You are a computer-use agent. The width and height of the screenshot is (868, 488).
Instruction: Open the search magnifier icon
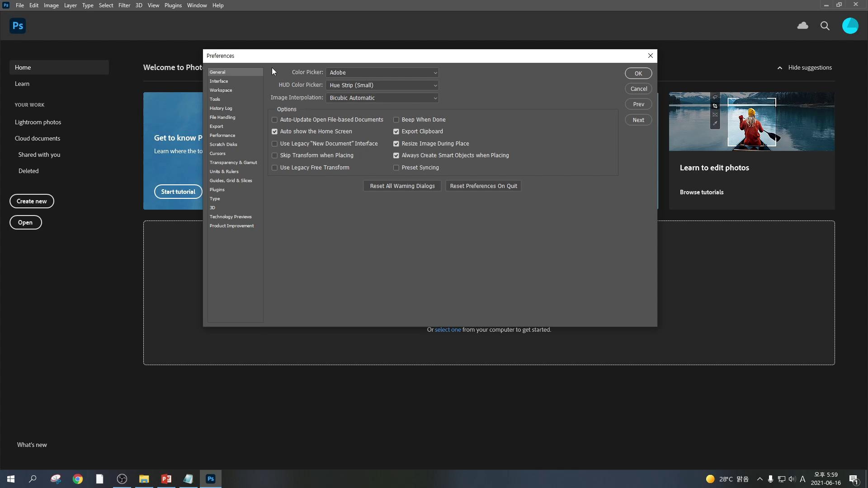(825, 26)
